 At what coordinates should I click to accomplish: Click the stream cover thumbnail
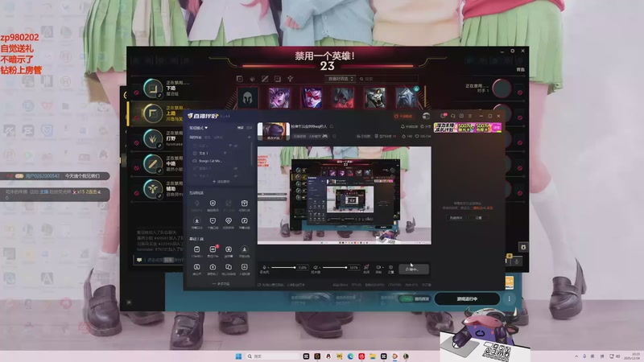coord(274,131)
